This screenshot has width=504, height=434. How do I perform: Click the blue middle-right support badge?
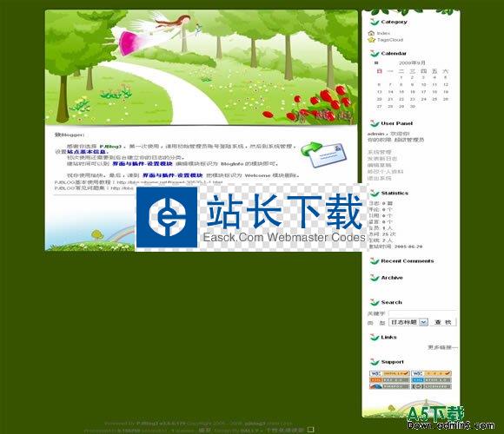pyautogui.click(x=431, y=380)
